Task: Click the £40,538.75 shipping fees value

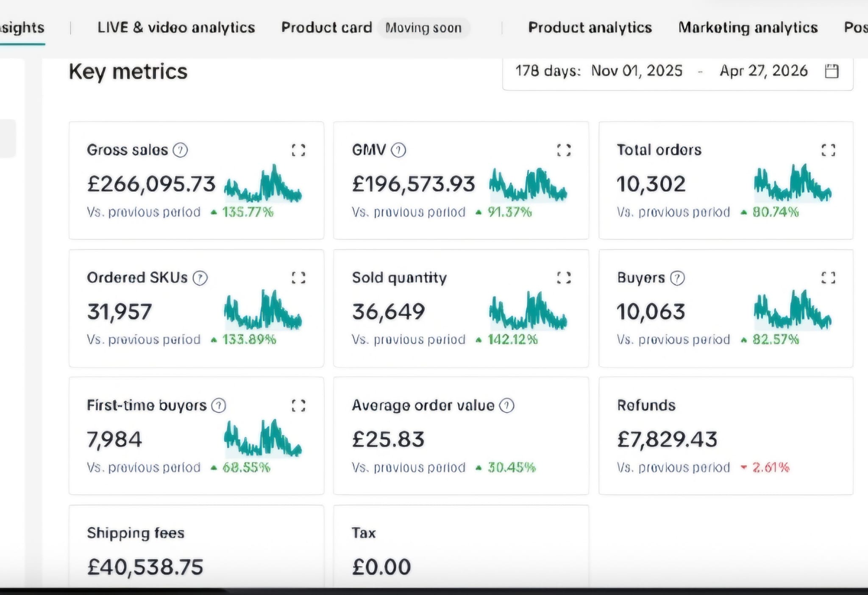Action: point(145,567)
